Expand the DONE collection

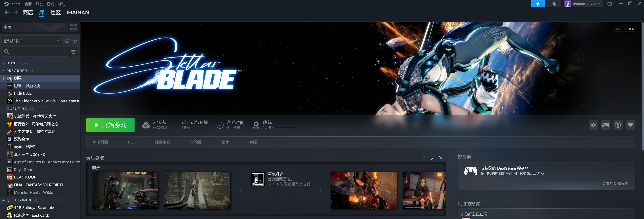(4, 63)
